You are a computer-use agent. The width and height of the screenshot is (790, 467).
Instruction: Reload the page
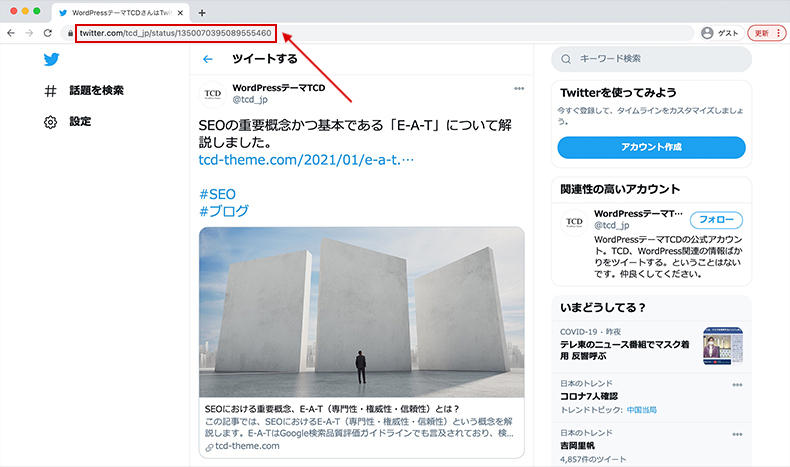pos(48,33)
